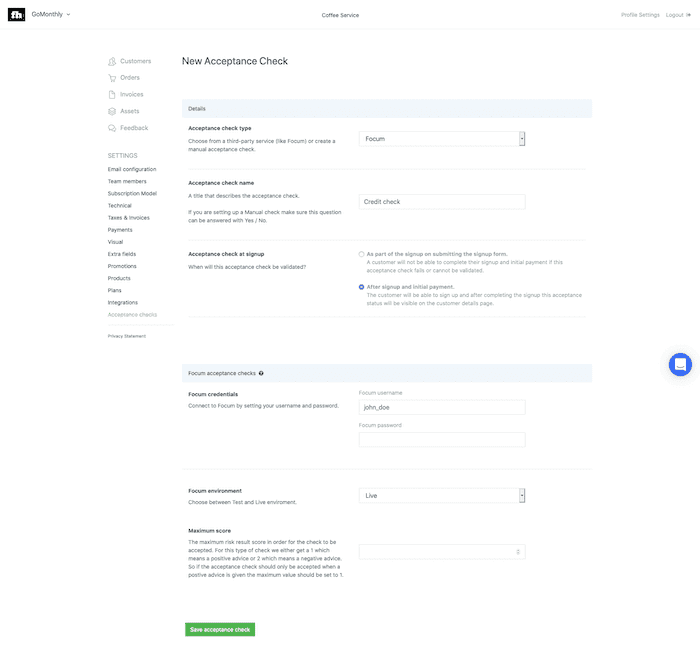Click the Coffee Service title
This screenshot has width=700, height=655.
coord(340,15)
